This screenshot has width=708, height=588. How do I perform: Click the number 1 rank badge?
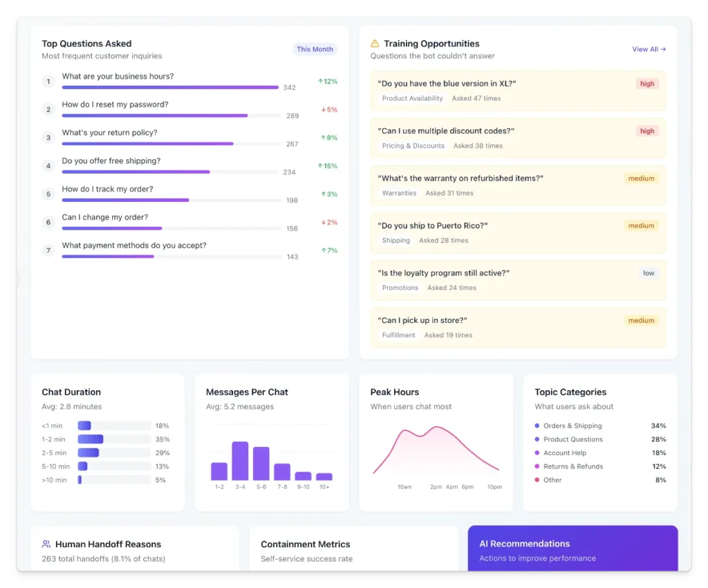(48, 82)
